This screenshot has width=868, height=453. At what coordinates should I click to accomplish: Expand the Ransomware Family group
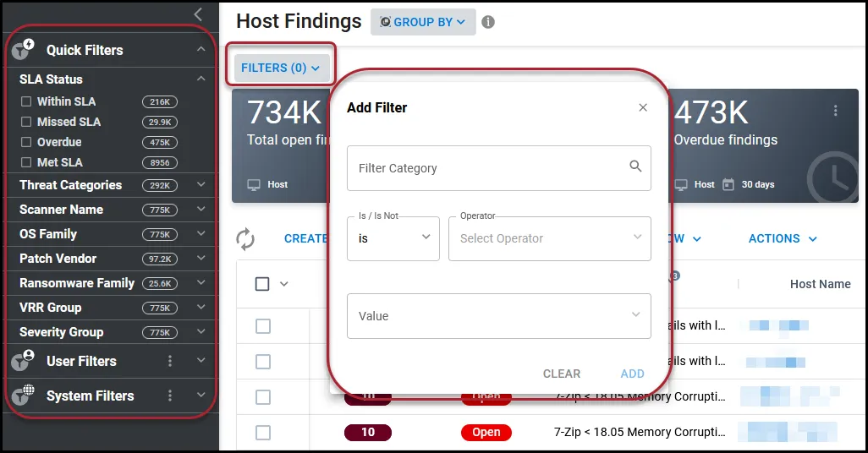coord(201,282)
